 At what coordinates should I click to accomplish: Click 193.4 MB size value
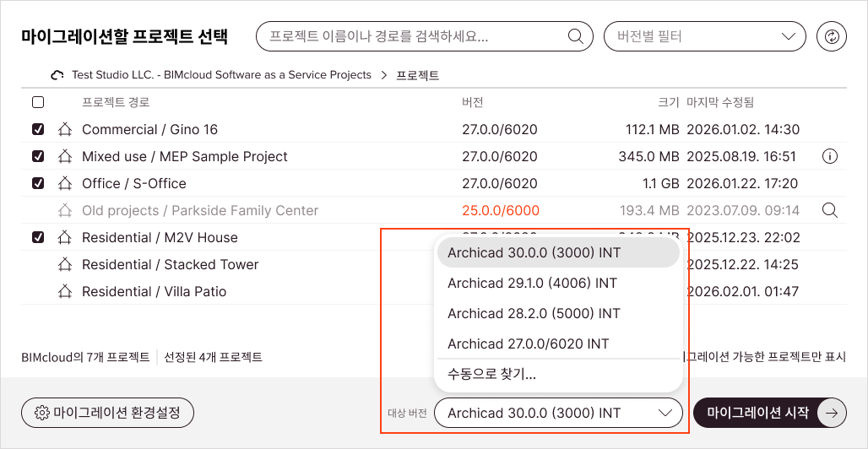click(x=649, y=210)
